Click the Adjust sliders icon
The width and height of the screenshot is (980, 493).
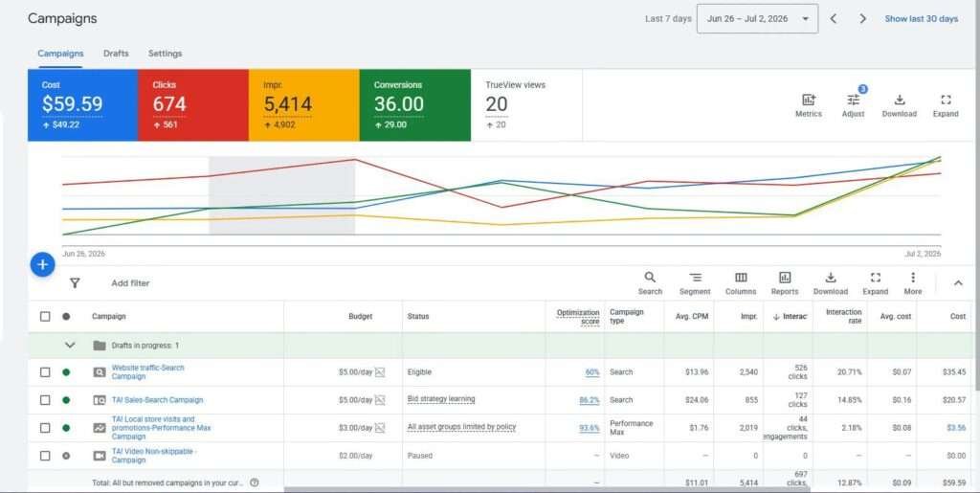click(853, 100)
